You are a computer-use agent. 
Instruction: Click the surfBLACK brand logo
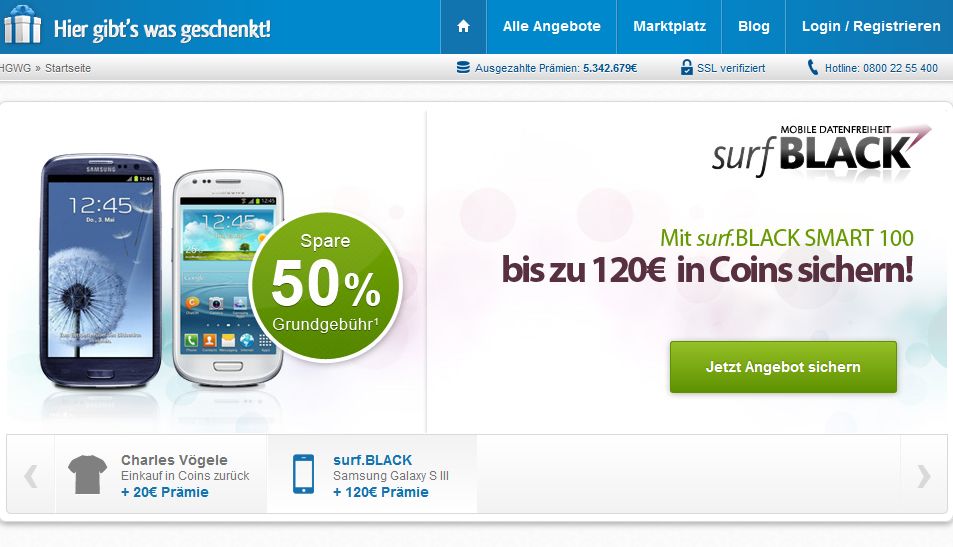(x=821, y=151)
